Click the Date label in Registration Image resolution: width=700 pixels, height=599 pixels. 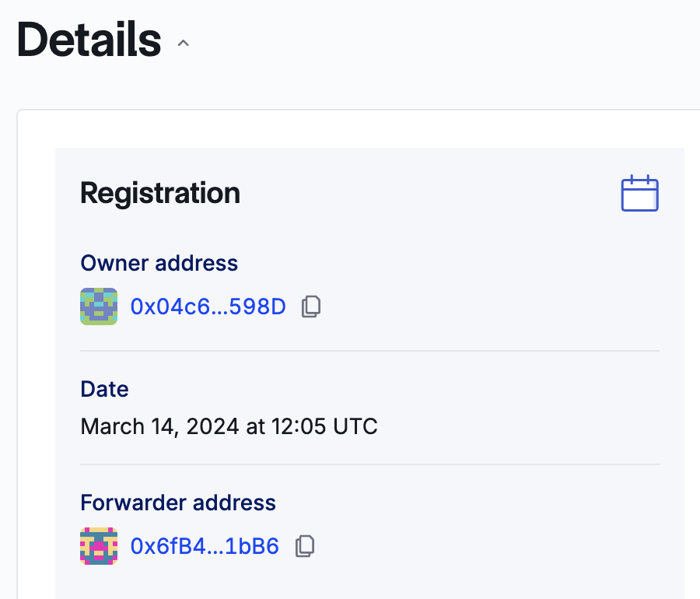[x=104, y=389]
